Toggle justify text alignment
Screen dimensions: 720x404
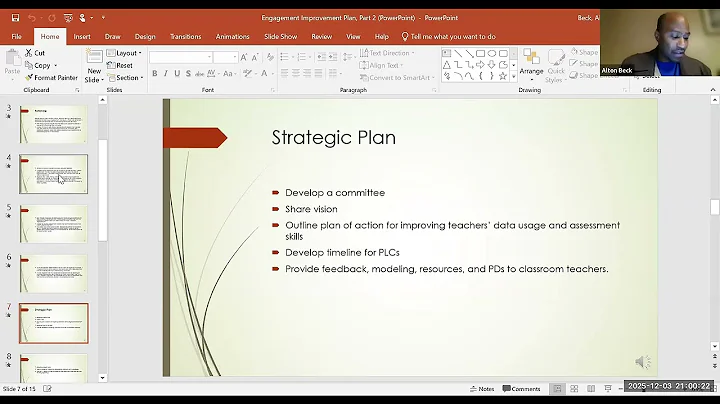[318, 73]
